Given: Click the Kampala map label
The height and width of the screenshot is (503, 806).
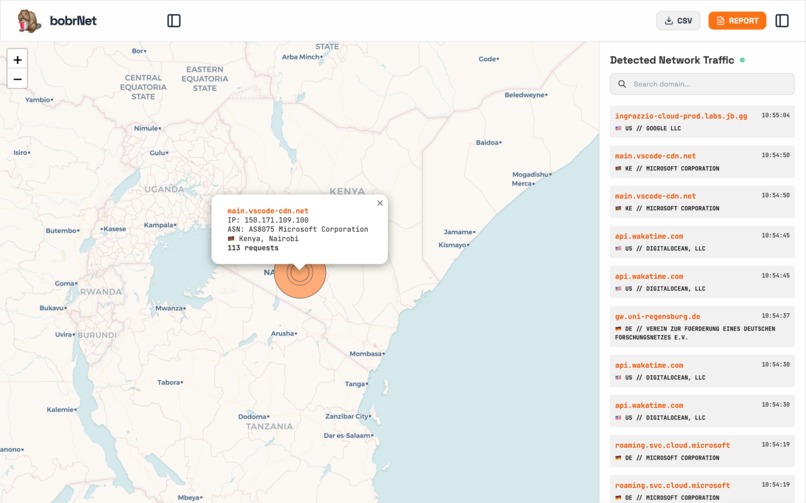Looking at the screenshot, I should coord(159,225).
